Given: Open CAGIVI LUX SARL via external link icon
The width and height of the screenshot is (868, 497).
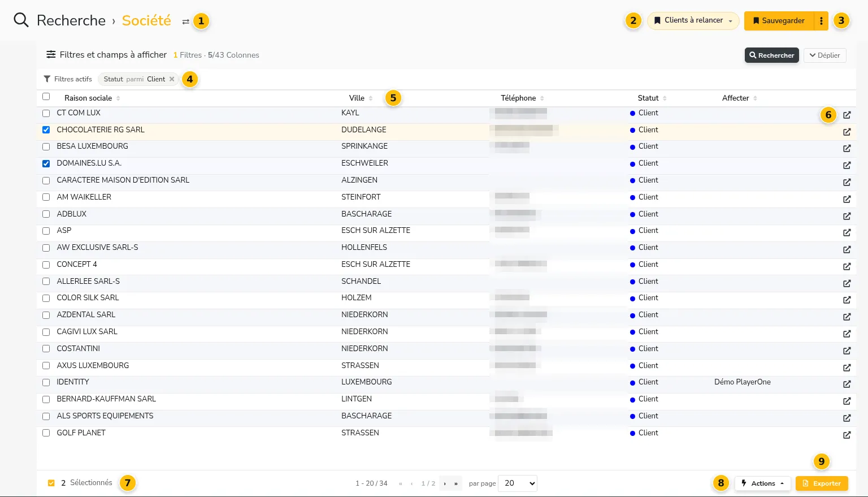Looking at the screenshot, I should [847, 334].
